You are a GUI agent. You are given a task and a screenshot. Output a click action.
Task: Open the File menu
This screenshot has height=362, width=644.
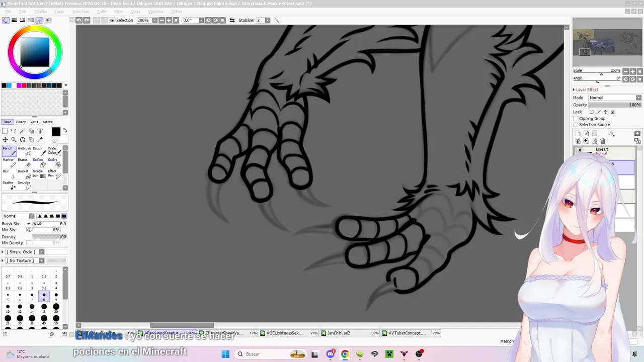pyautogui.click(x=8, y=12)
